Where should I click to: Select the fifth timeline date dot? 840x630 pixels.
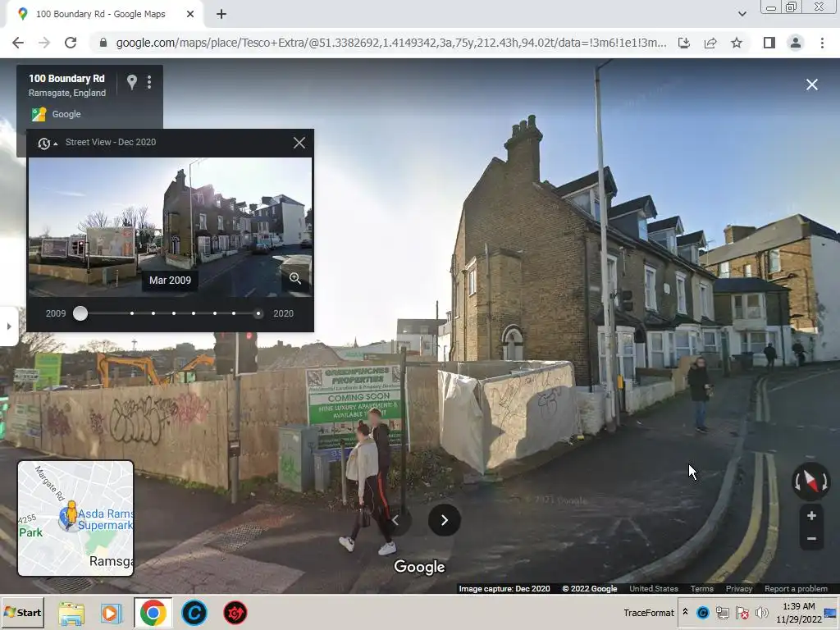click(x=194, y=313)
